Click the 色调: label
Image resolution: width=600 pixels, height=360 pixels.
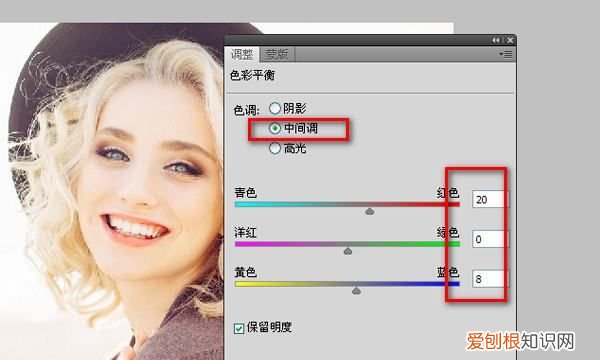pos(246,111)
